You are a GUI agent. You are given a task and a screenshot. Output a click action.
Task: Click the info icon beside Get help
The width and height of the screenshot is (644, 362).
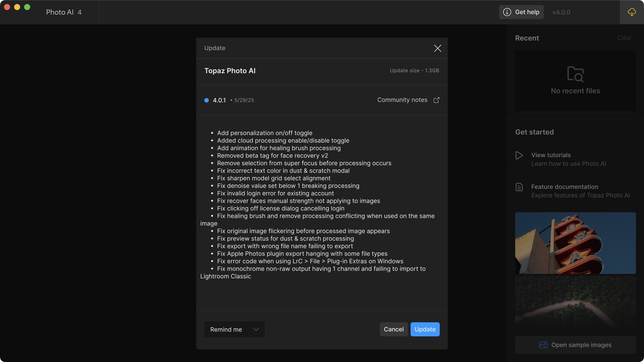tap(507, 12)
